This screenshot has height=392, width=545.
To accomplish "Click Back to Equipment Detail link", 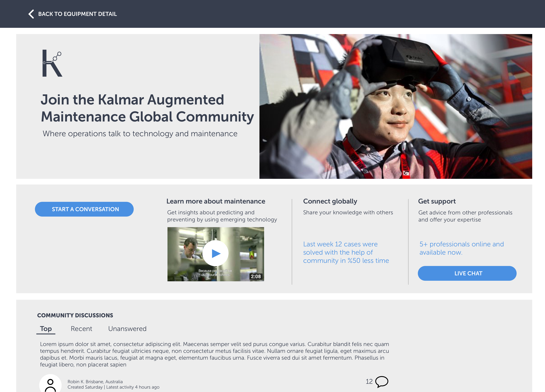I will tap(77, 14).
